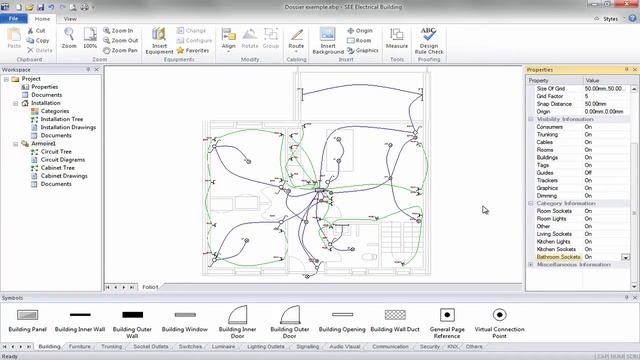Toggle Room Sockets category value
The image size is (640, 360).
coord(606,211)
